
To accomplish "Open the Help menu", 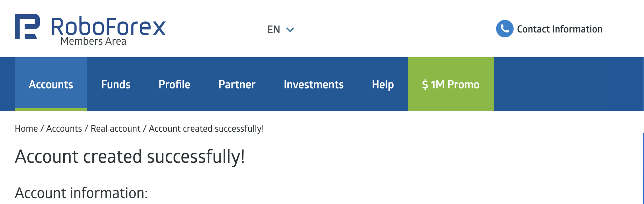I will (383, 85).
